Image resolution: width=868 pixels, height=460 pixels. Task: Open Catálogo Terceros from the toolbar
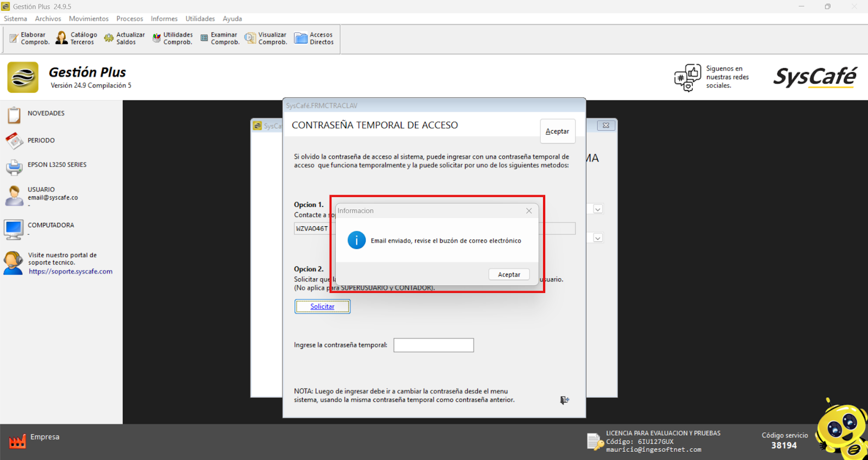pyautogui.click(x=62, y=38)
